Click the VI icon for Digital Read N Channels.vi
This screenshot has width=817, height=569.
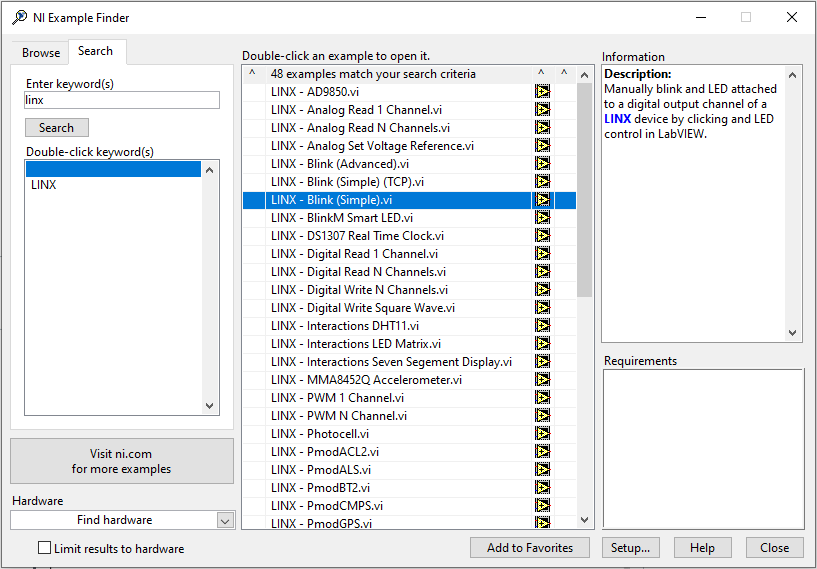pos(542,272)
